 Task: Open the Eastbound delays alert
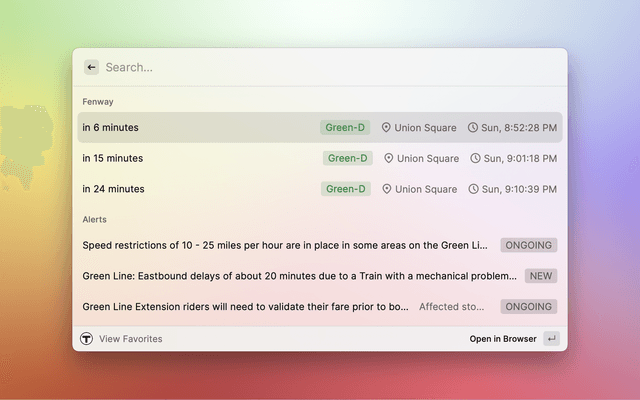click(x=285, y=276)
